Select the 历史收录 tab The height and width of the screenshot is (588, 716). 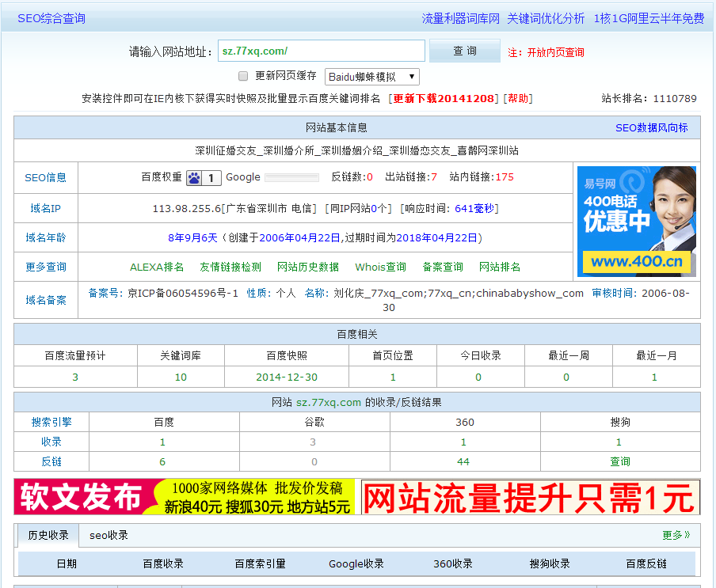coord(48,535)
